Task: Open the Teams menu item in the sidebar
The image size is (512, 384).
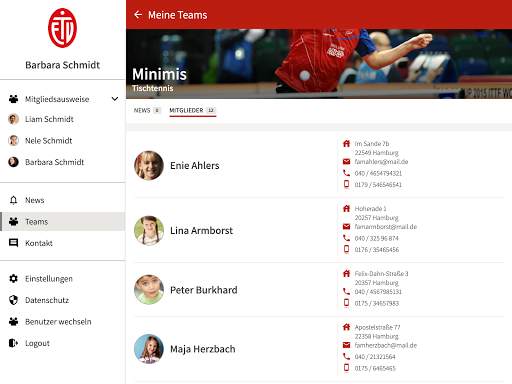Action: click(x=63, y=222)
